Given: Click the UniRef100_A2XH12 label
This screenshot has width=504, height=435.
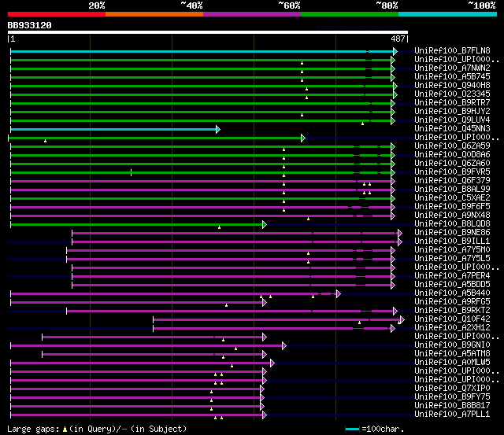Looking at the screenshot, I should [452, 328].
